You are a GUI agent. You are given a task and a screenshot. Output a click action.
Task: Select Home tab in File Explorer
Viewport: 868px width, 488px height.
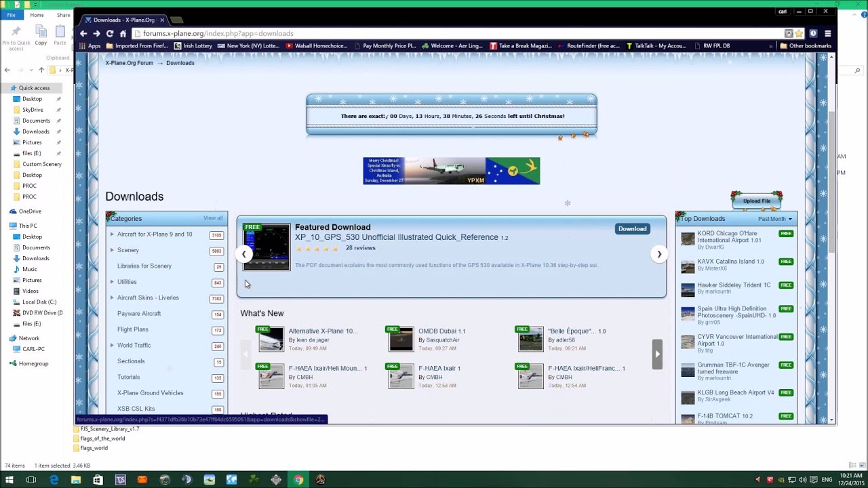pos(37,15)
